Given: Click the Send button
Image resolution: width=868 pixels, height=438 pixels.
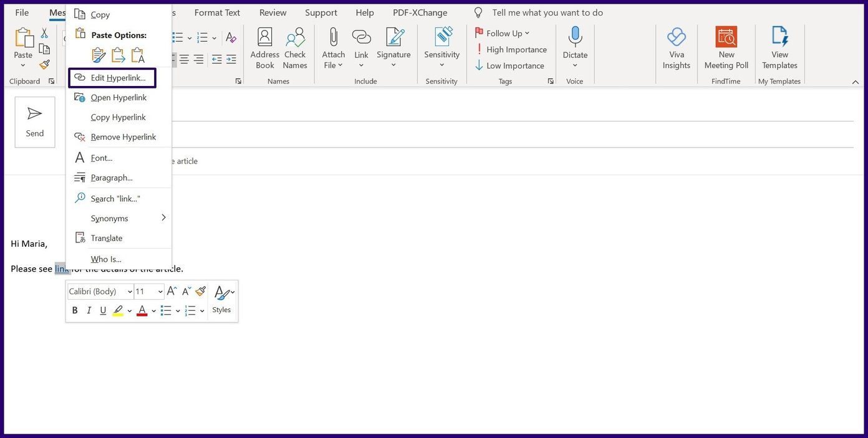Looking at the screenshot, I should point(35,122).
